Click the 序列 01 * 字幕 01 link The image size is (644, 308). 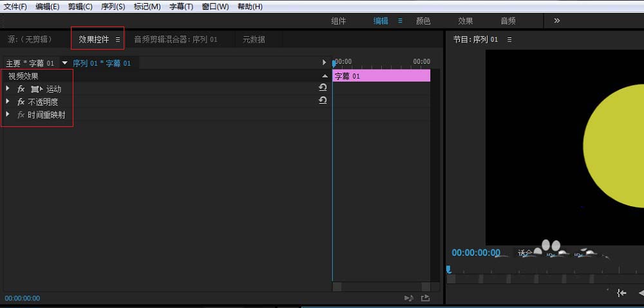[102, 63]
